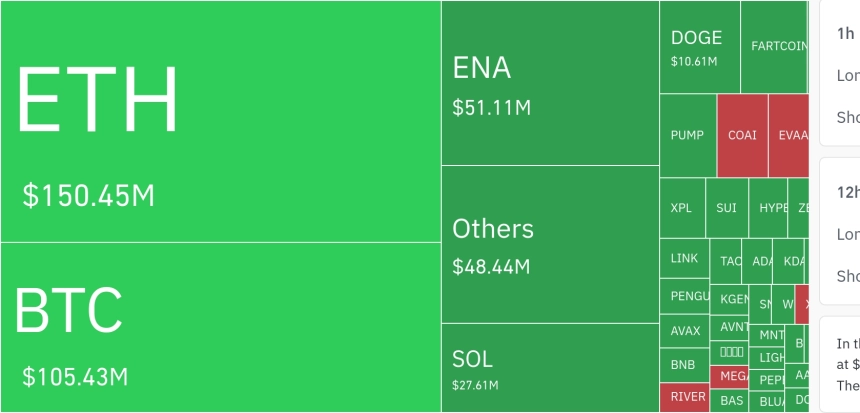Select the BTC heatmap block
This screenshot has height=413, width=860.
click(x=220, y=327)
